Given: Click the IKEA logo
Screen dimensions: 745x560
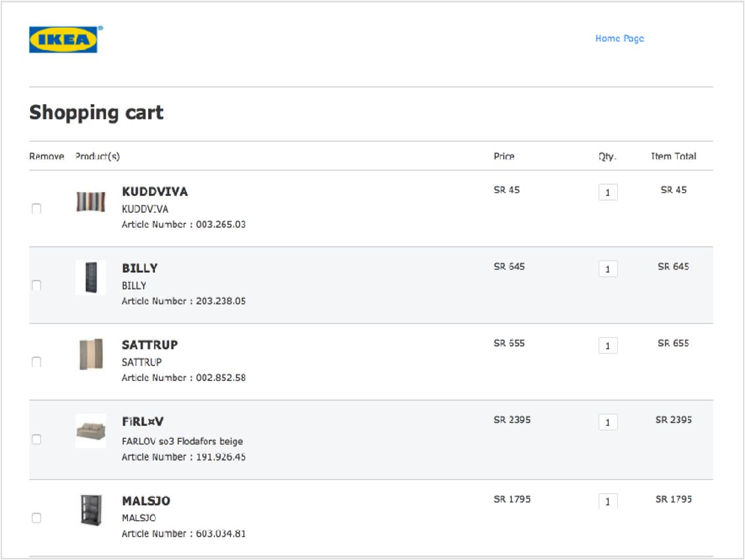Looking at the screenshot, I should [63, 39].
